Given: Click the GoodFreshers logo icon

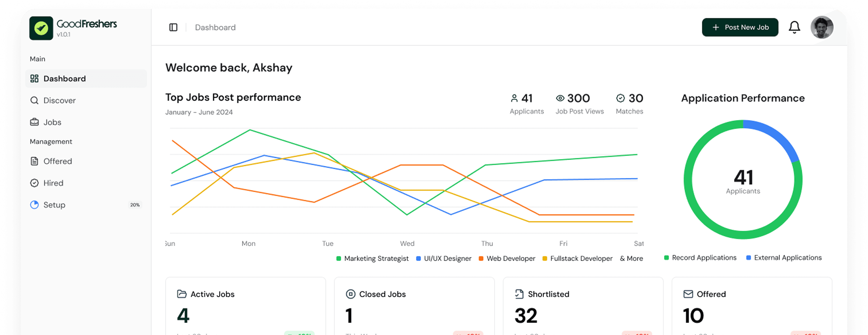Looking at the screenshot, I should point(41,28).
